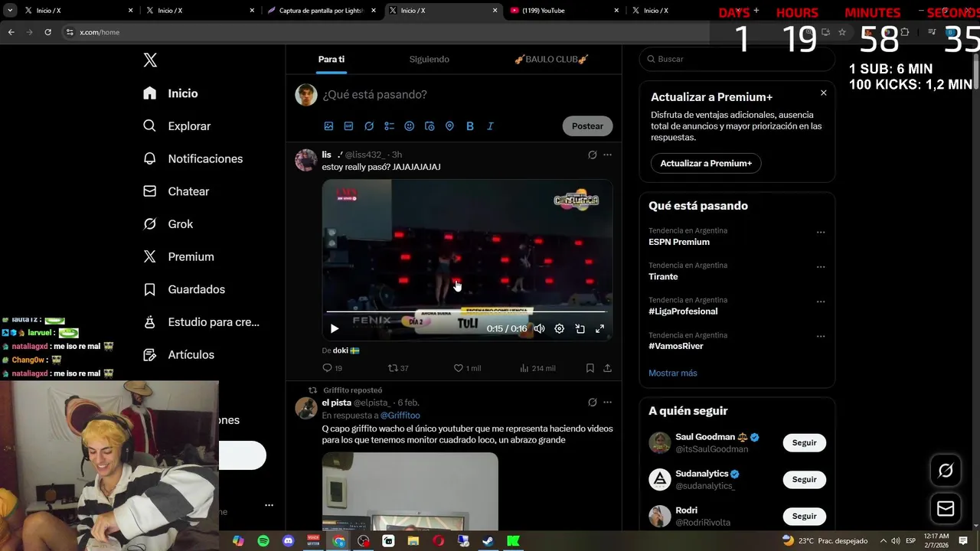
Task: Open the @Griffitoo mention link
Action: [400, 416]
